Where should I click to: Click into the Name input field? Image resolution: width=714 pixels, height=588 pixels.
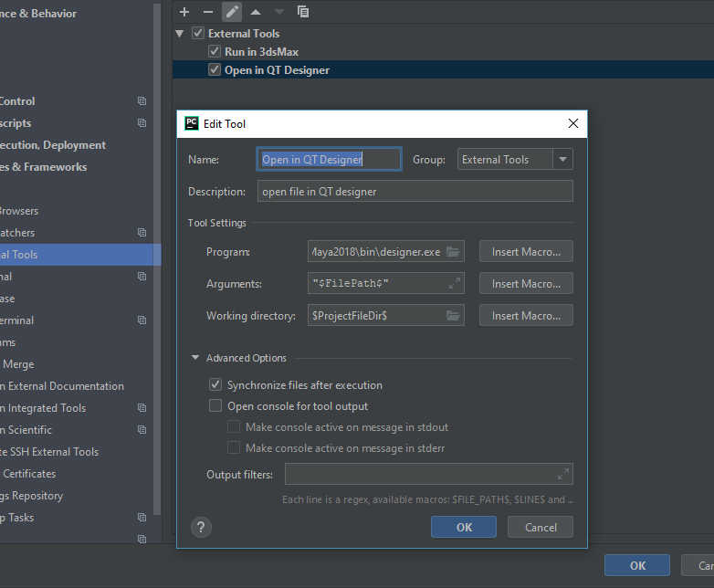point(329,160)
